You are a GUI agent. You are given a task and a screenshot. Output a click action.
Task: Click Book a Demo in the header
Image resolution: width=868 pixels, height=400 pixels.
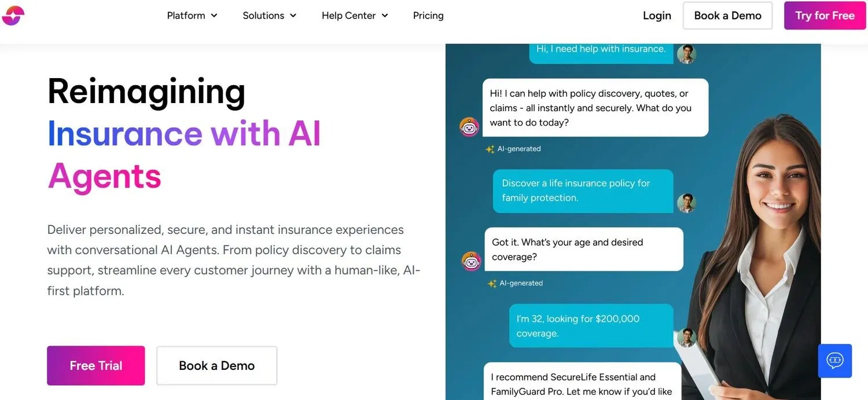click(727, 16)
